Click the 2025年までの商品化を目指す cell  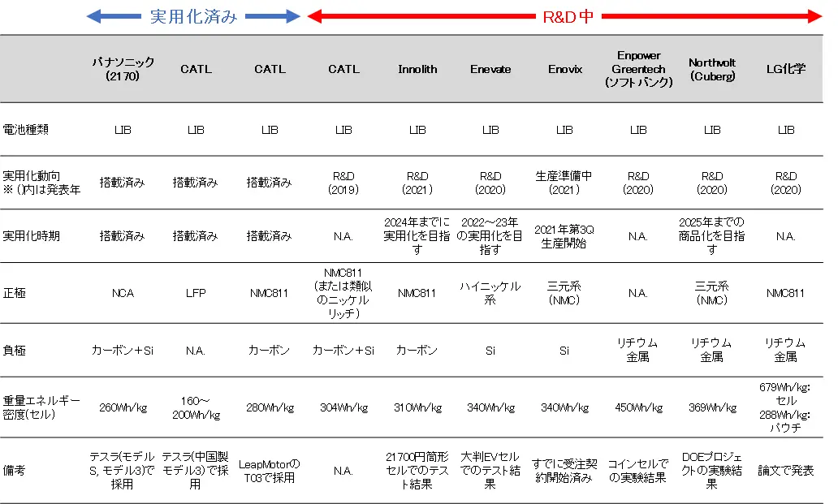pos(712,235)
